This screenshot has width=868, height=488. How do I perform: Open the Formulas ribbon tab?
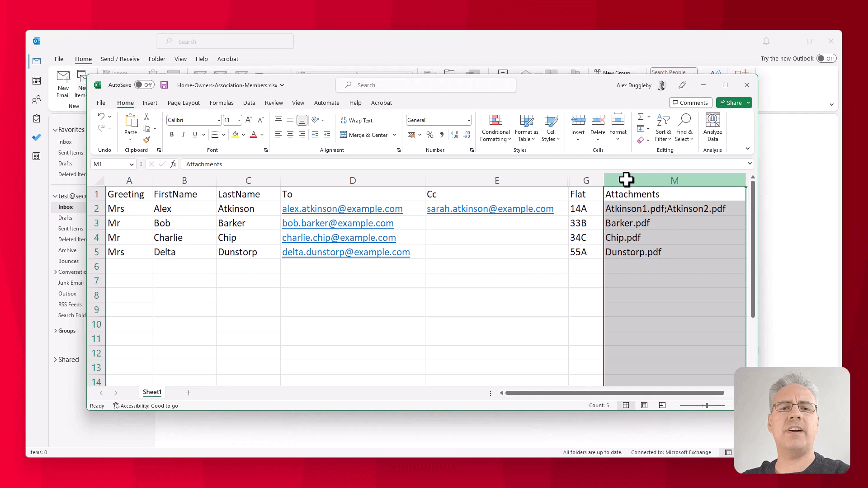(222, 103)
